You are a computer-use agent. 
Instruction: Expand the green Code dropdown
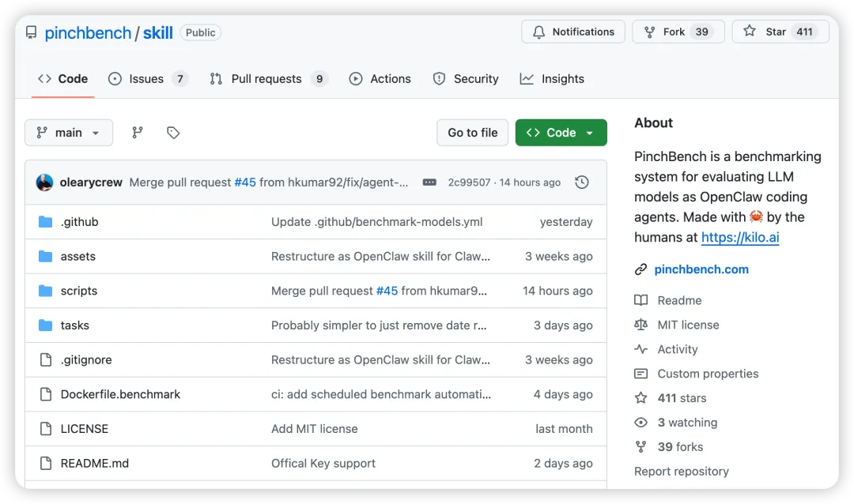tap(561, 133)
